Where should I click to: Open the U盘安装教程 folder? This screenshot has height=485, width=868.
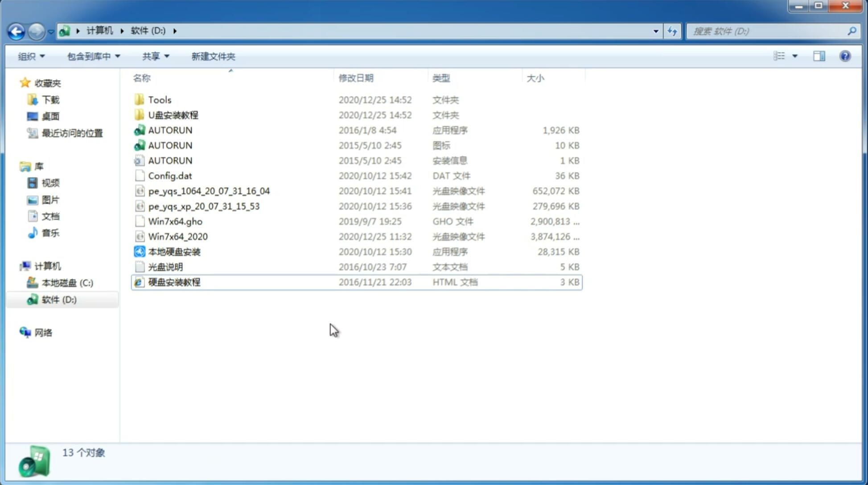coord(173,115)
